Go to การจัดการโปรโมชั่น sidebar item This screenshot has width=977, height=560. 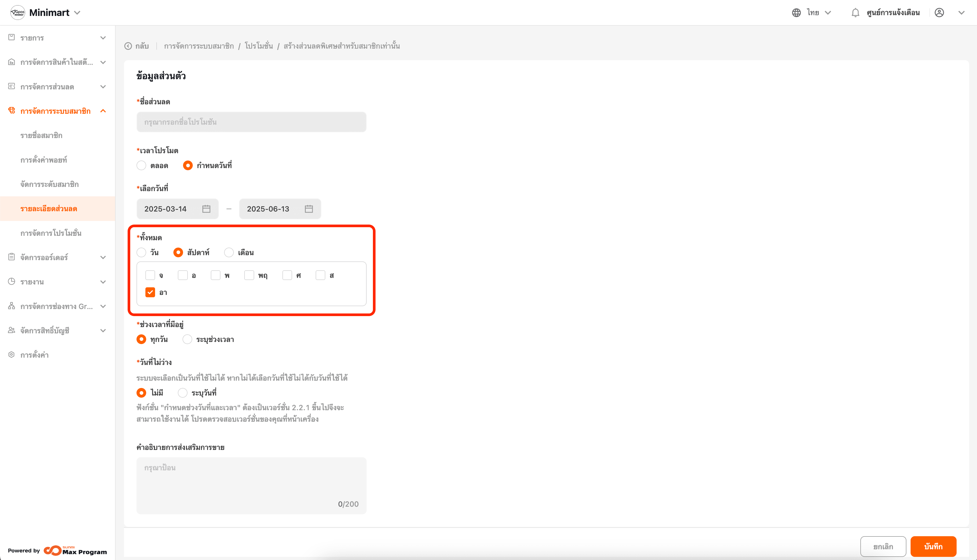pyautogui.click(x=51, y=233)
